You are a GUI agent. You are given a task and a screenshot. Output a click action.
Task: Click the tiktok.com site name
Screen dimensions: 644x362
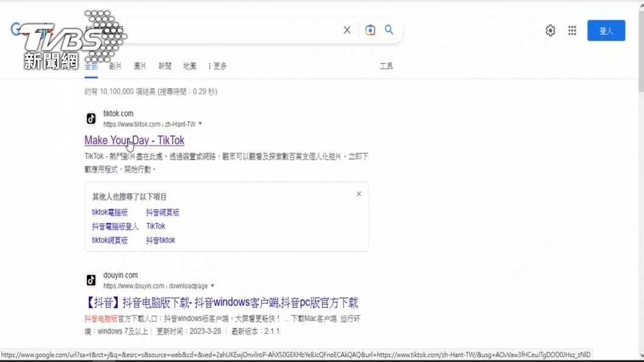pos(118,114)
